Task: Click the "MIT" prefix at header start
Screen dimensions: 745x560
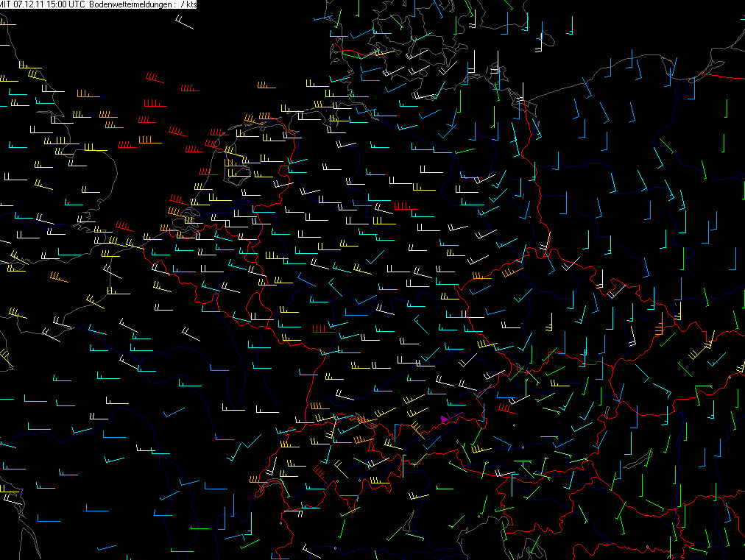Action: click(x=7, y=4)
